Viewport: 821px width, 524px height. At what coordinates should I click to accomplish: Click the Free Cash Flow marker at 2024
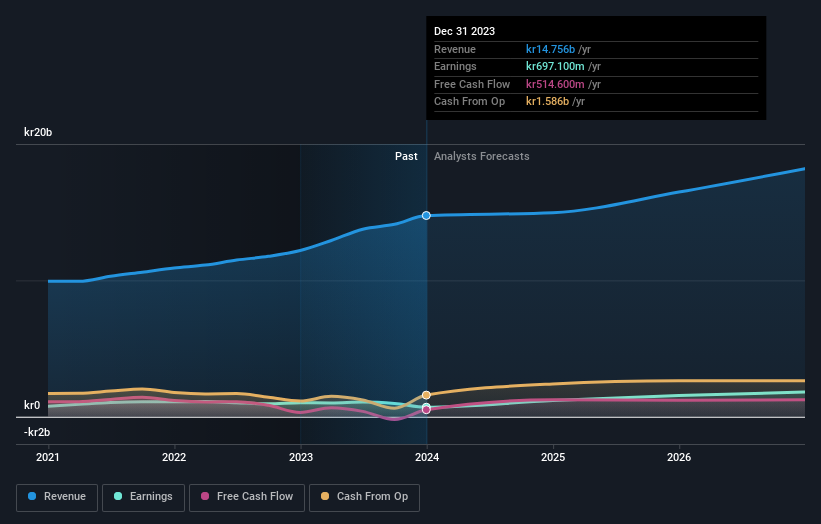[426, 410]
